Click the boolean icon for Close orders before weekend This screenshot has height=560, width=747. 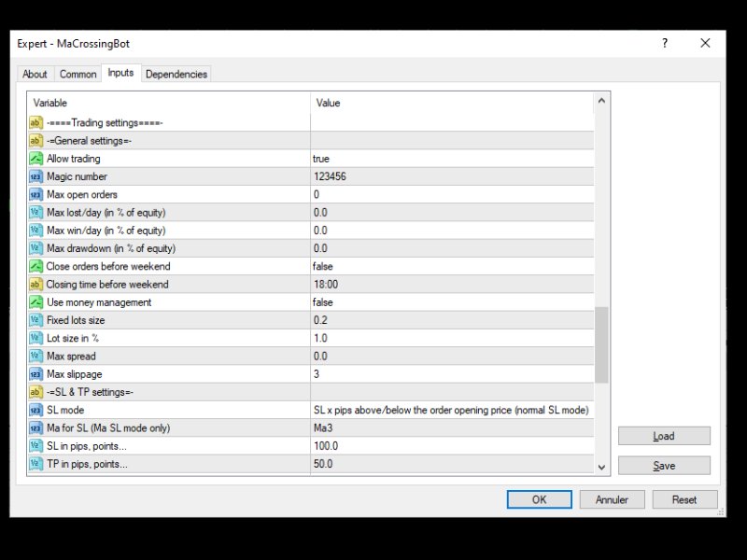35,266
